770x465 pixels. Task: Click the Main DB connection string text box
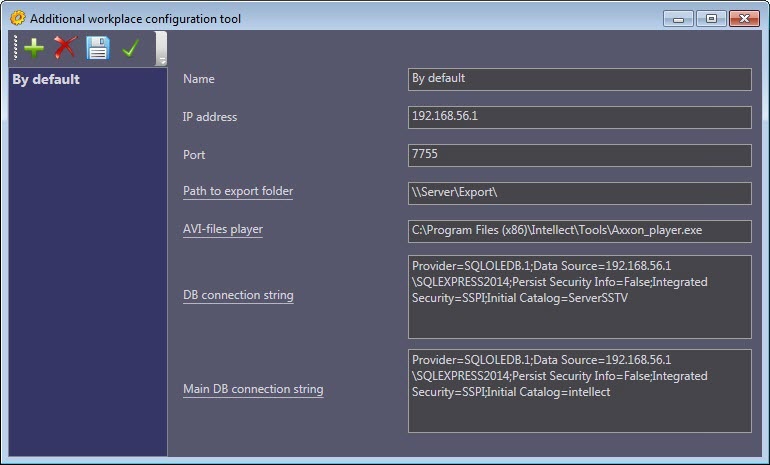(x=579, y=390)
